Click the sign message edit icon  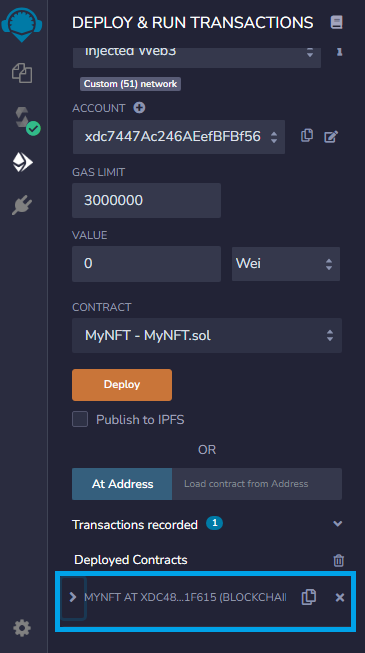[x=331, y=136]
